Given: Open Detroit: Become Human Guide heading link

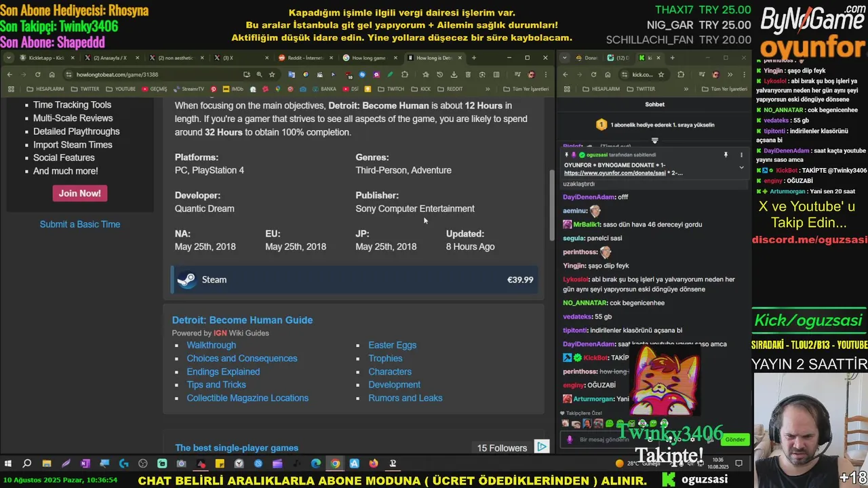Looking at the screenshot, I should coord(242,320).
